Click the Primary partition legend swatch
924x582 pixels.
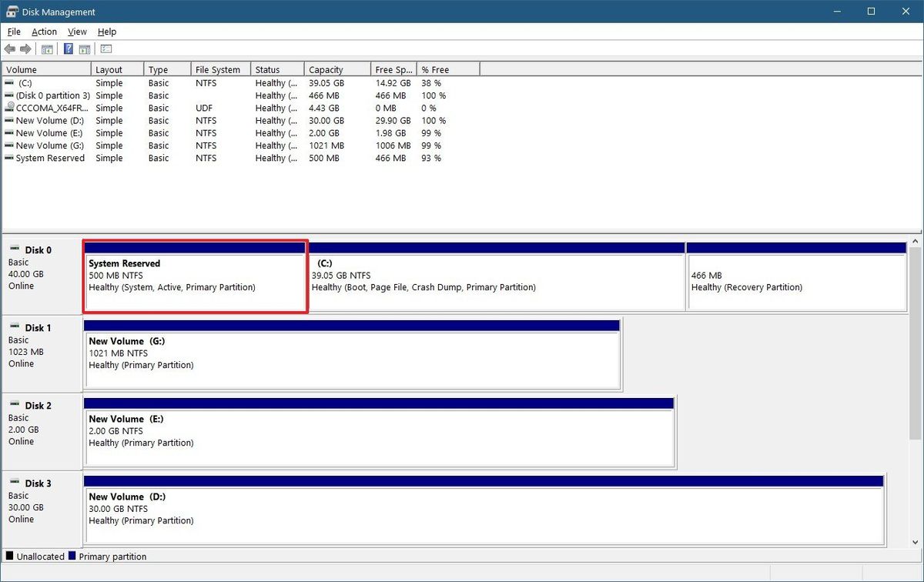(72, 556)
